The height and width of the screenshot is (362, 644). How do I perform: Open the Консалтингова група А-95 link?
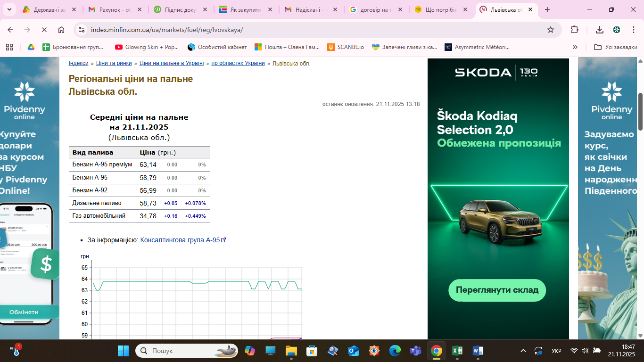pyautogui.click(x=180, y=240)
